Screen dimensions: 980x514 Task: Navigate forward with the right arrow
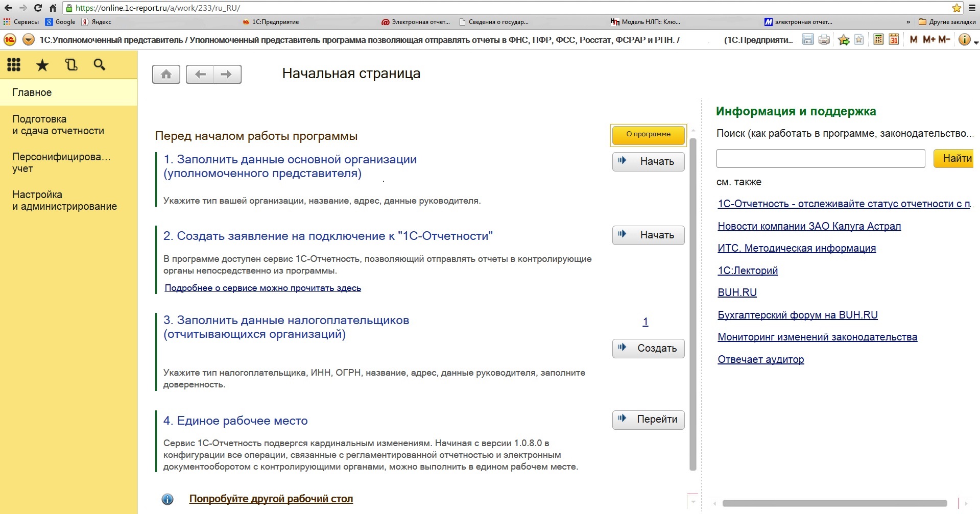click(227, 75)
